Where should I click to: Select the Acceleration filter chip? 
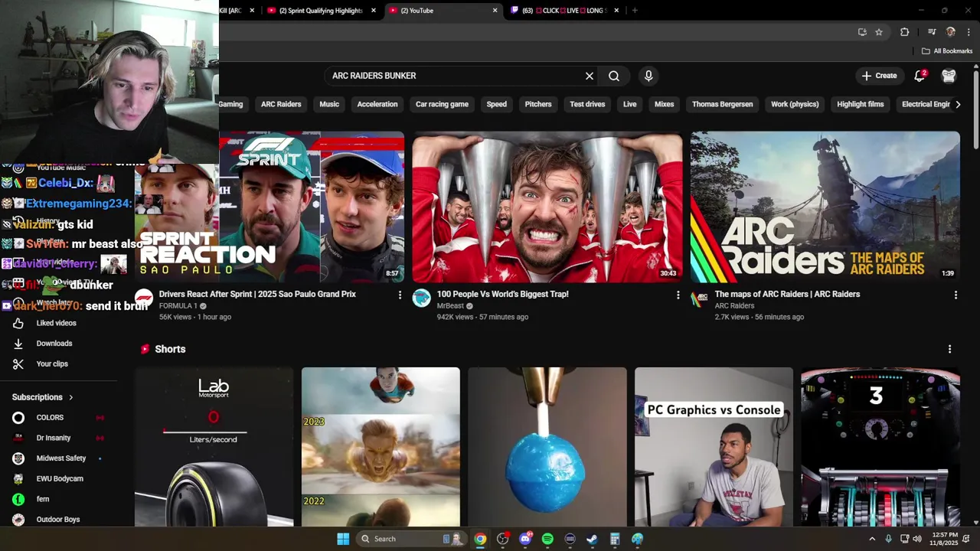click(377, 104)
